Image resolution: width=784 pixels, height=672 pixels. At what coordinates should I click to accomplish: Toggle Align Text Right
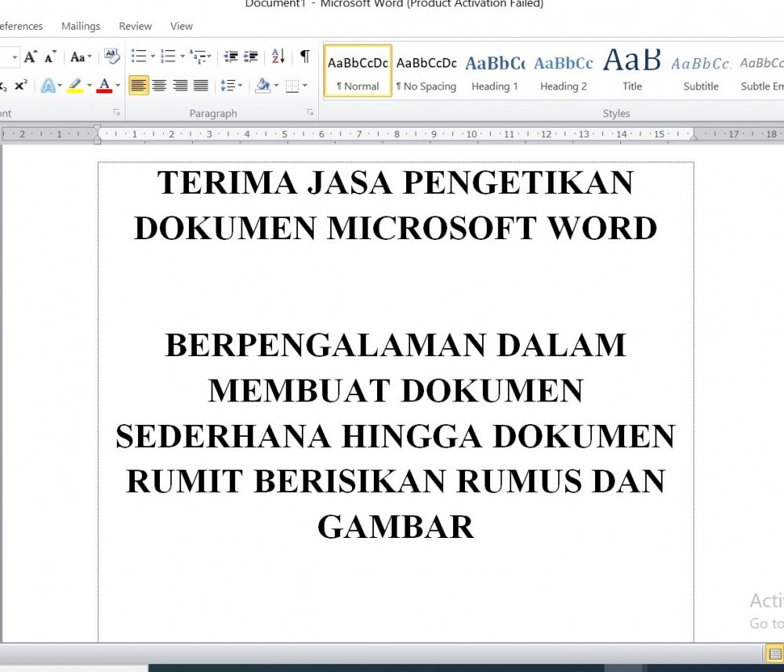tap(180, 85)
